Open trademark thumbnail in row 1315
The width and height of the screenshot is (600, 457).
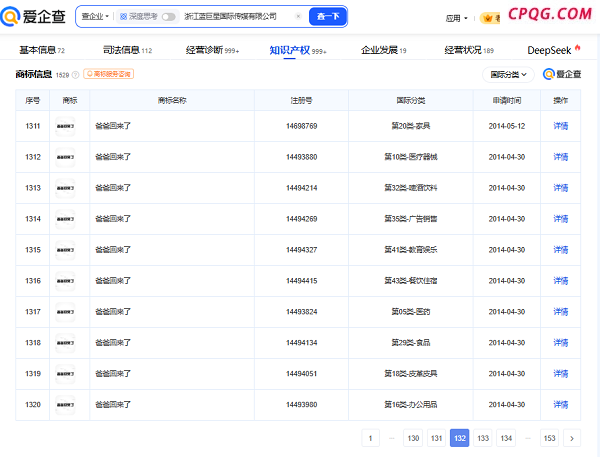(x=65, y=250)
